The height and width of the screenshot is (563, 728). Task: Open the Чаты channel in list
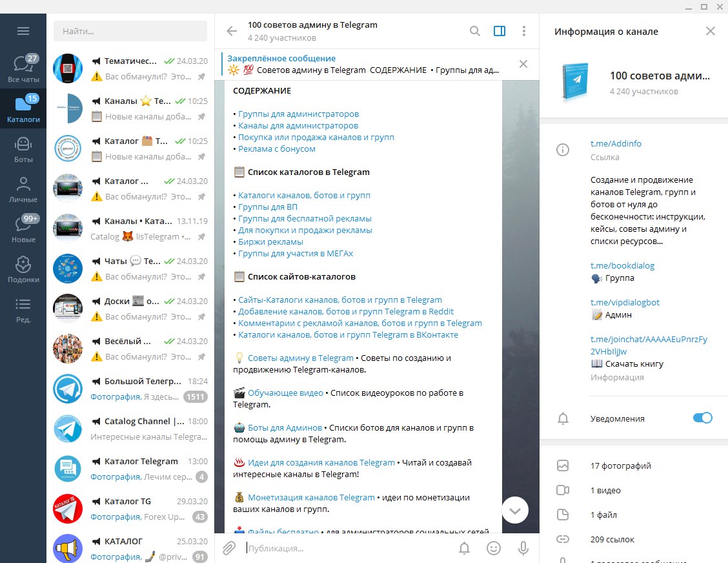[130, 269]
